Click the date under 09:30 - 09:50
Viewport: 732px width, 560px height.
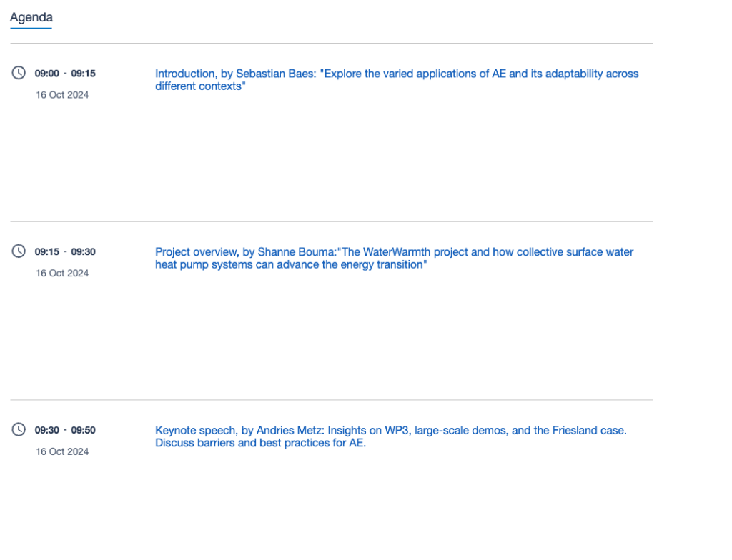62,452
